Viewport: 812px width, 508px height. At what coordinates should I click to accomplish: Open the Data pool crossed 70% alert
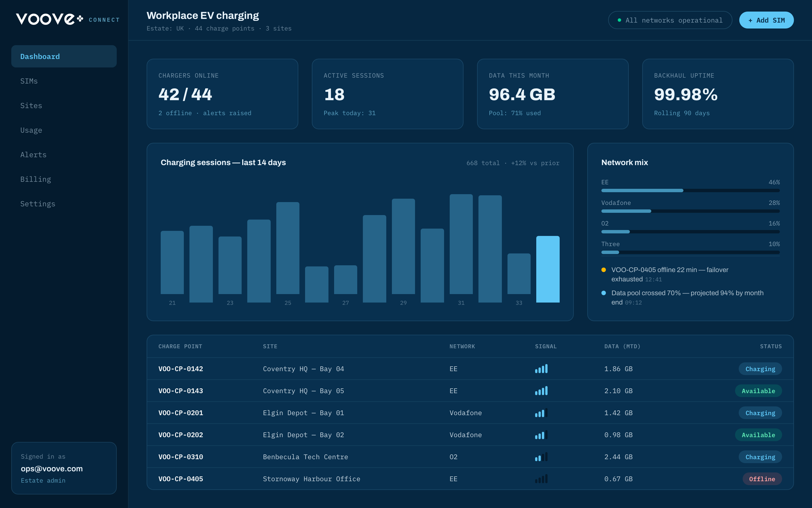coord(690,297)
